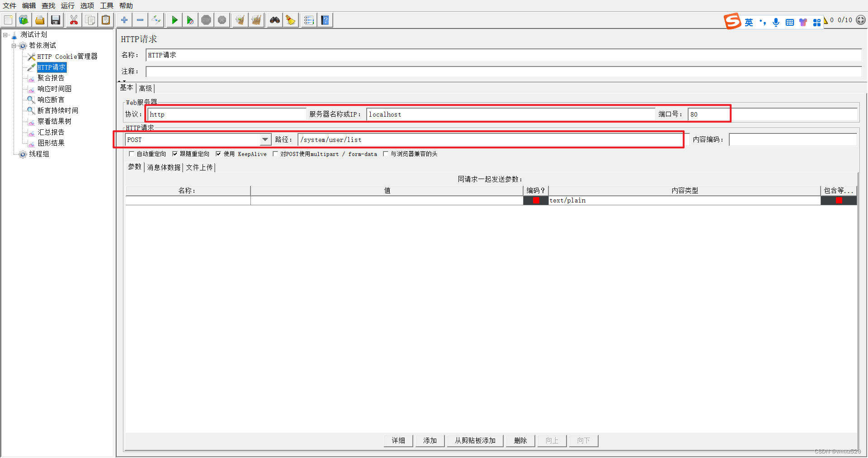868x458 pixels.
Task: Open the POST method dropdown
Action: coord(265,140)
